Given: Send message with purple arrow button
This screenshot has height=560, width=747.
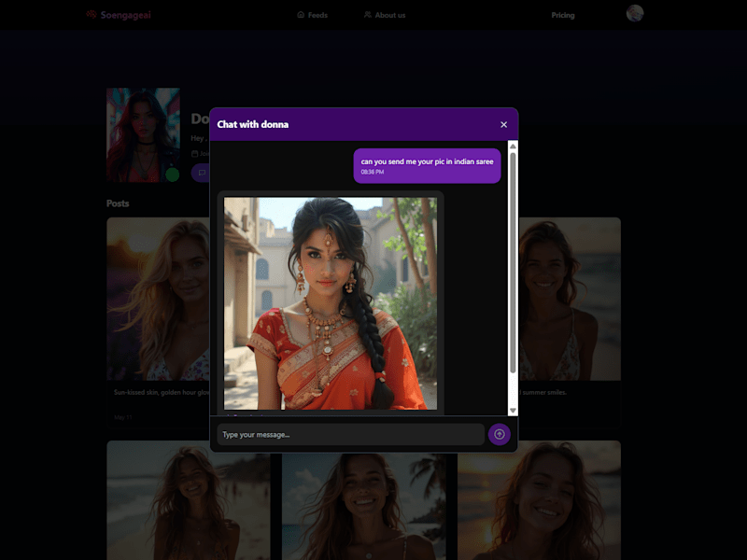Looking at the screenshot, I should pos(500,434).
